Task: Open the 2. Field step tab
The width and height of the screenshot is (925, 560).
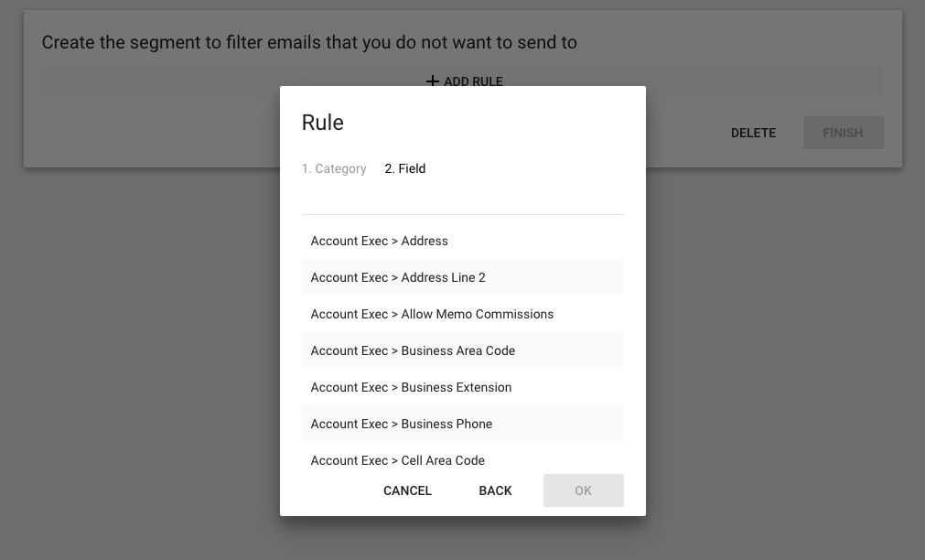Action: 404,168
